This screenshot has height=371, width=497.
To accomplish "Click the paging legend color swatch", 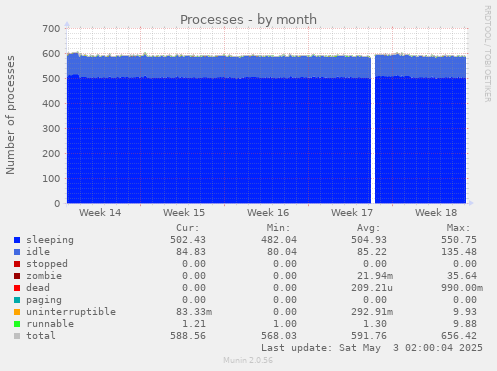I will tap(17, 300).
